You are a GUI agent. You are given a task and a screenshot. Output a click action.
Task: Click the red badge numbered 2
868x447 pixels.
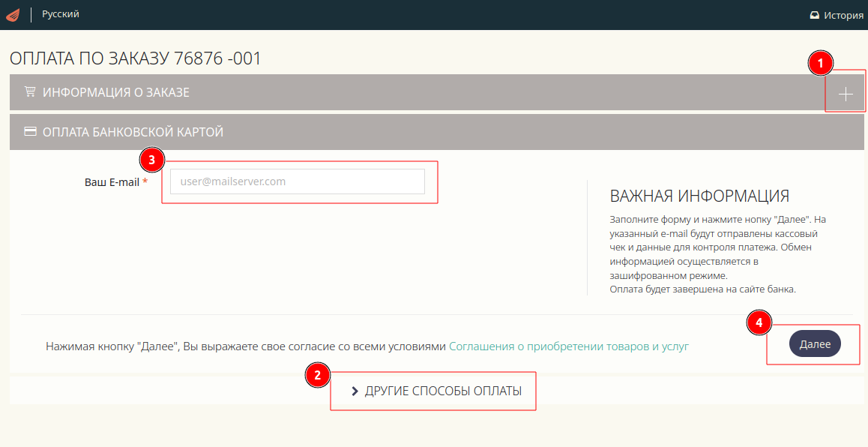(x=318, y=376)
